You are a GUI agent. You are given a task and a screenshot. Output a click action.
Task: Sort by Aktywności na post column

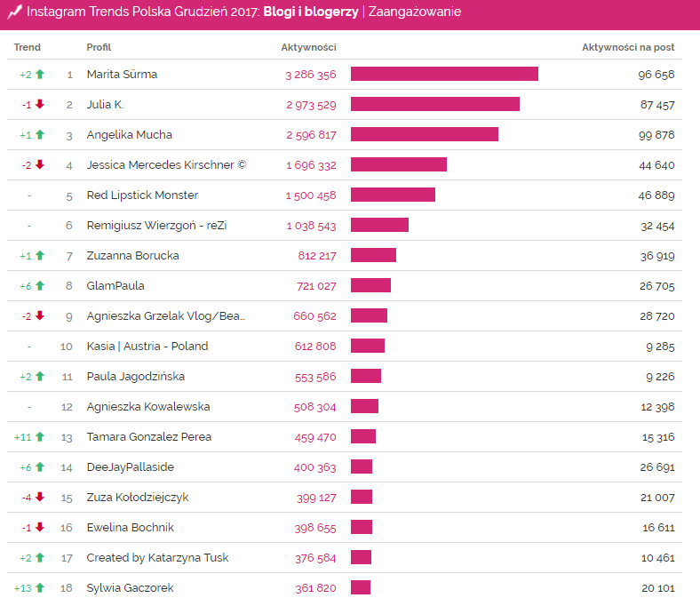tap(628, 47)
